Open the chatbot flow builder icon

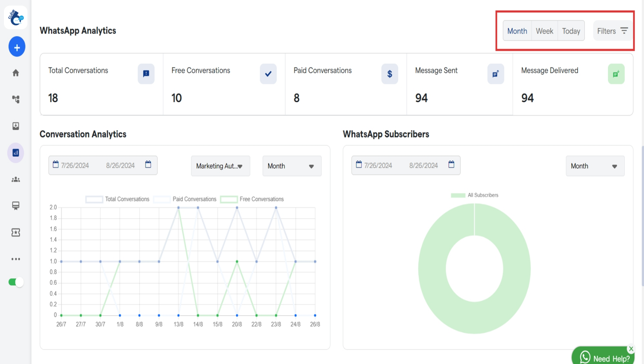point(16,100)
